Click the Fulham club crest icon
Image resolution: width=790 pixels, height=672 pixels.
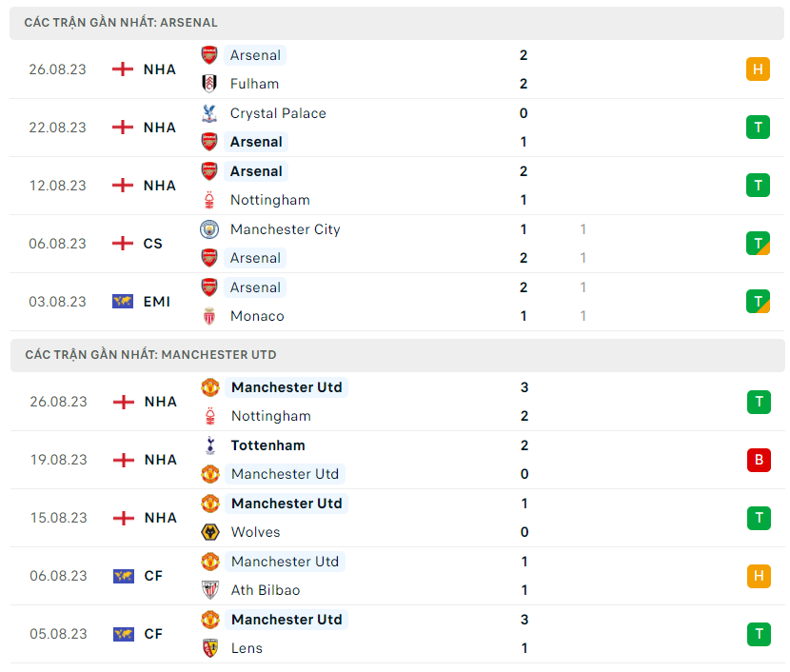click(209, 84)
